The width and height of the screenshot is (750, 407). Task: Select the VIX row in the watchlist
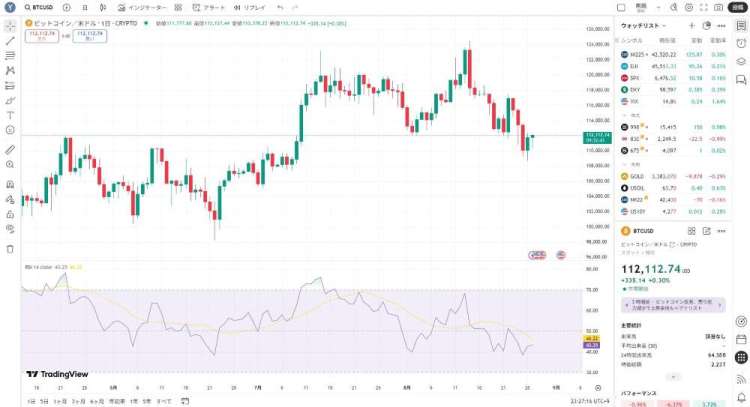click(673, 101)
